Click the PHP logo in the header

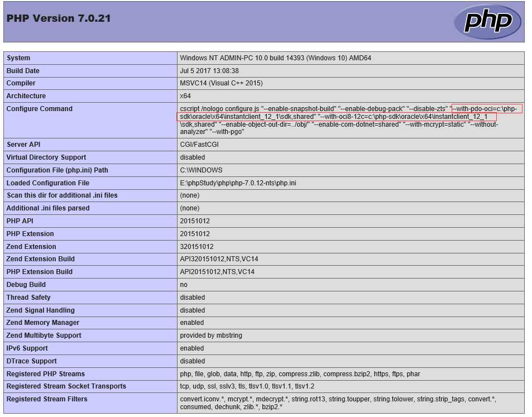(487, 22)
